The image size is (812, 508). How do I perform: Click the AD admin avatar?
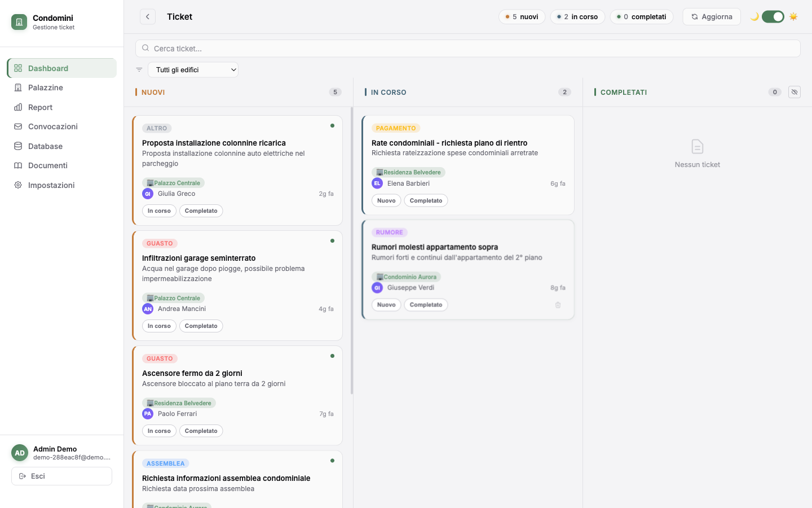pyautogui.click(x=20, y=453)
